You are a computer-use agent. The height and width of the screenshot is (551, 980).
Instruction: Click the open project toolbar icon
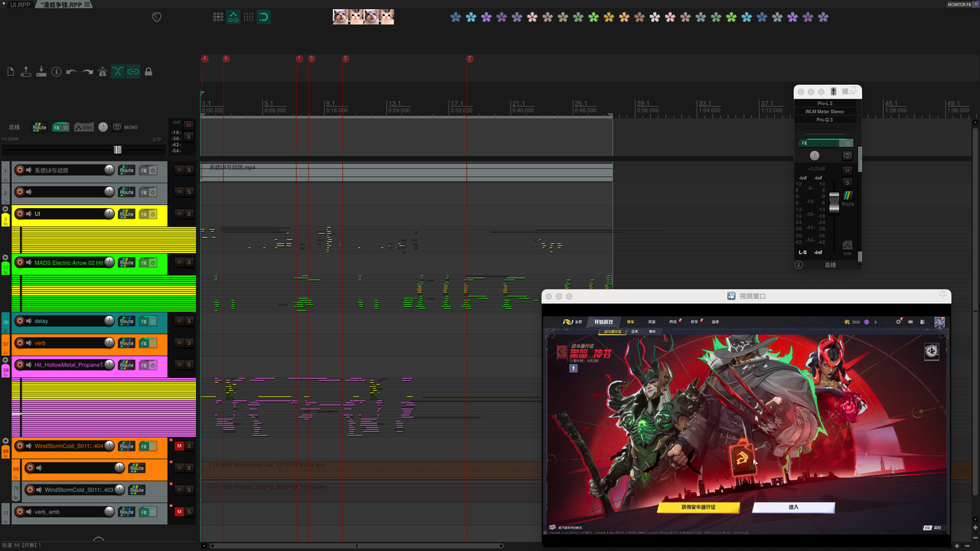[x=26, y=71]
